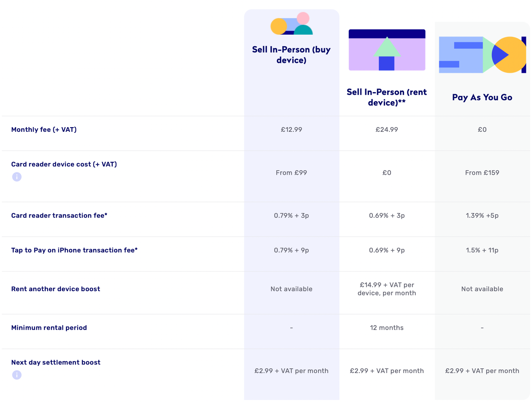
Task: Click the 1.39% +5p transaction fee
Action: click(x=482, y=215)
